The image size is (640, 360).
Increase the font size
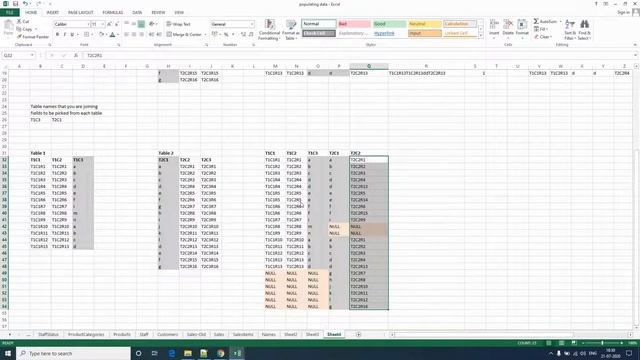click(x=109, y=24)
